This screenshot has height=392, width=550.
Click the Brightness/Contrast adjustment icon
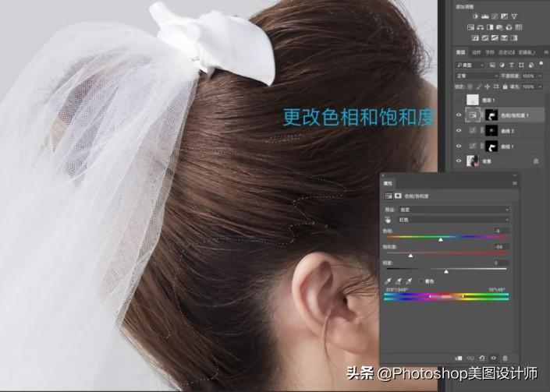[473, 16]
